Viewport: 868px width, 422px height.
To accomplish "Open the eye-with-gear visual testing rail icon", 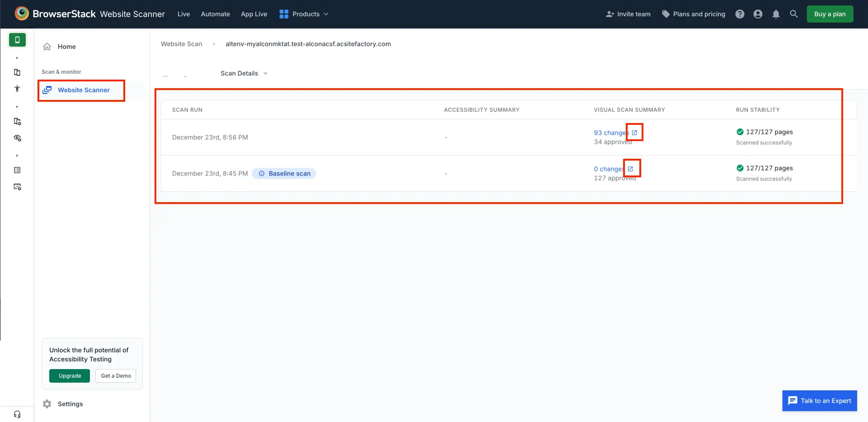I will click(17, 138).
